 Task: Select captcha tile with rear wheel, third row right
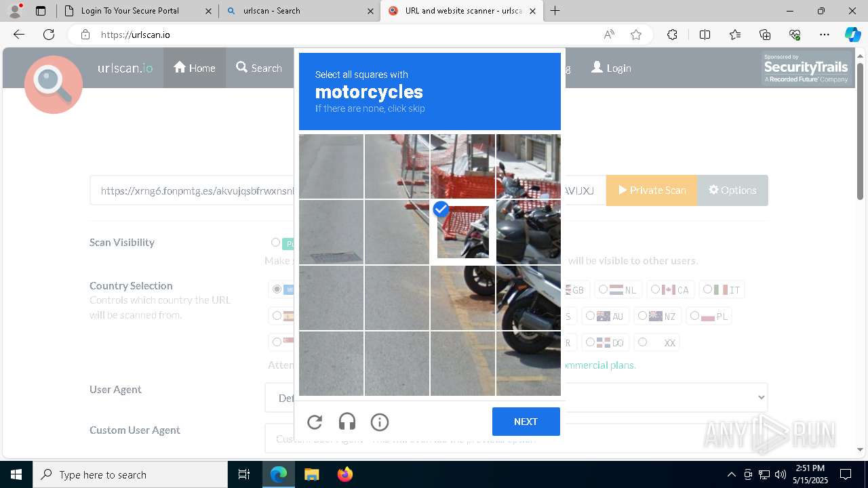point(528,298)
